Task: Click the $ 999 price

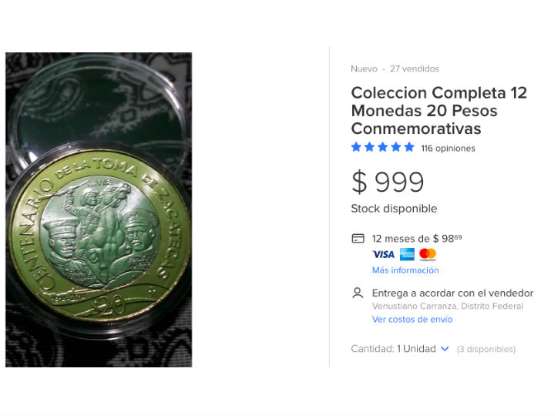Action: coord(388,182)
